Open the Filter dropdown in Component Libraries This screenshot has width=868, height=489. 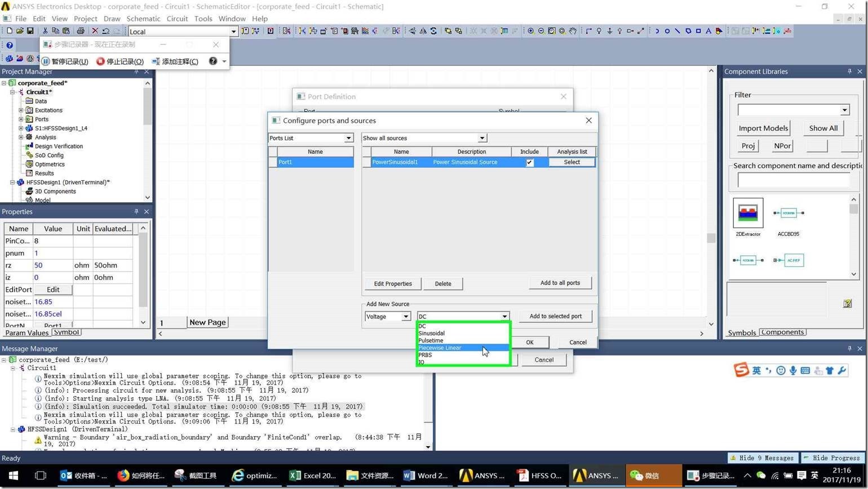pos(844,110)
